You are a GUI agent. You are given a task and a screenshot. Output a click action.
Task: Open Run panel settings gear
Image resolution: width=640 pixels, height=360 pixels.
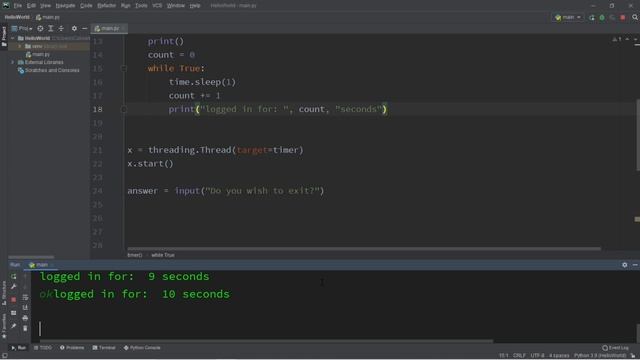(x=624, y=265)
